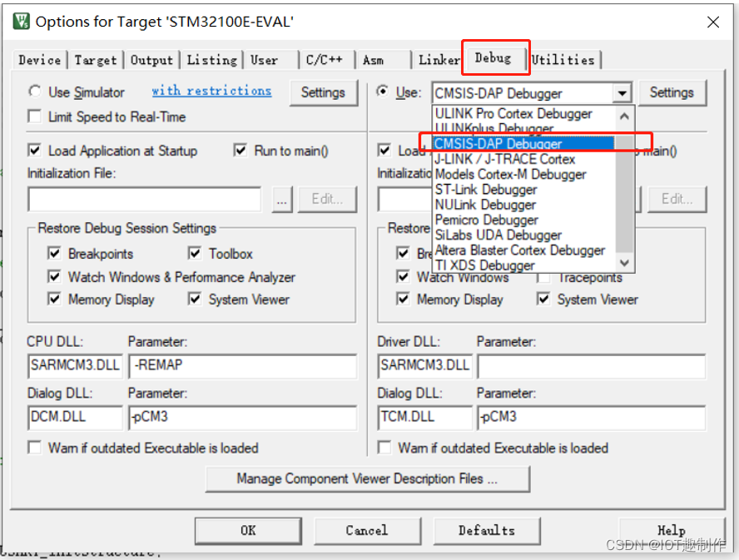Toggle hardware Breakpoints checkbox
739x560 pixels.
(403, 253)
